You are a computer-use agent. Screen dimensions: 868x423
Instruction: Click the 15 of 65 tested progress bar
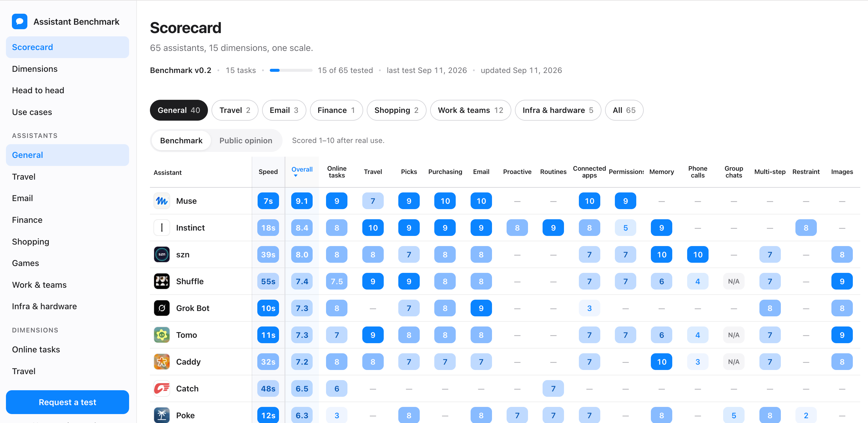click(291, 70)
